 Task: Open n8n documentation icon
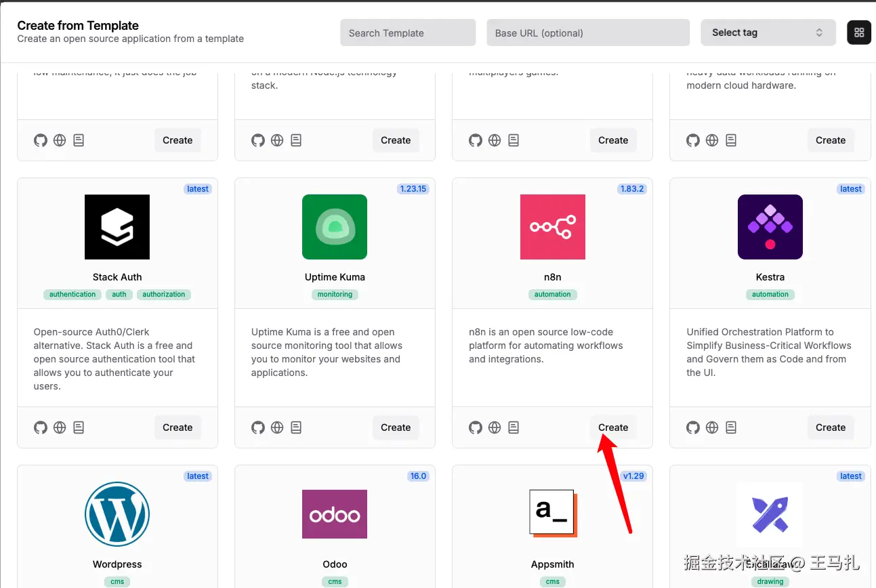[514, 427]
